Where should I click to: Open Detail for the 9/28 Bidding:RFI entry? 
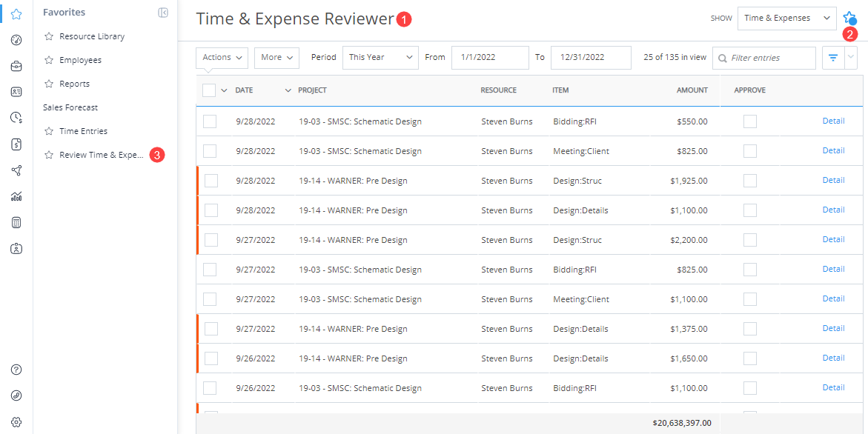tap(834, 121)
